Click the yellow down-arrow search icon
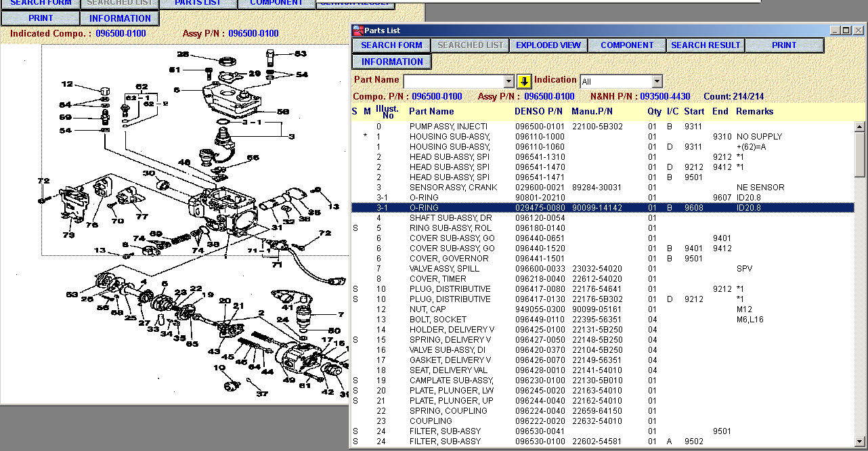The image size is (868, 451). [525, 81]
